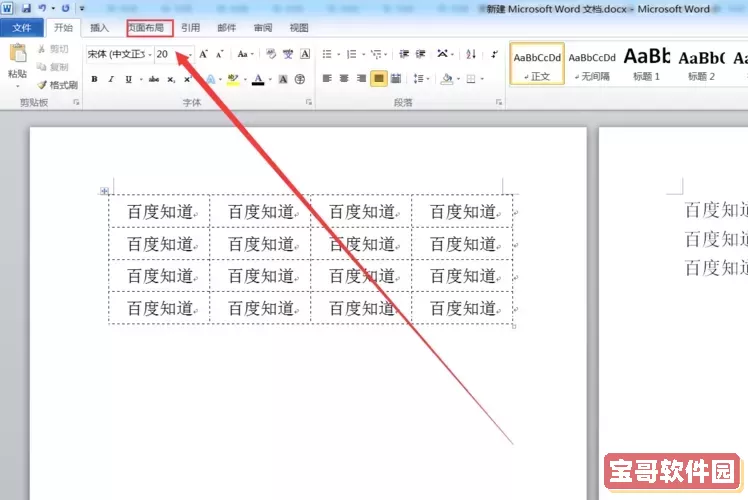Open the line spacing dropdown

(x=421, y=78)
